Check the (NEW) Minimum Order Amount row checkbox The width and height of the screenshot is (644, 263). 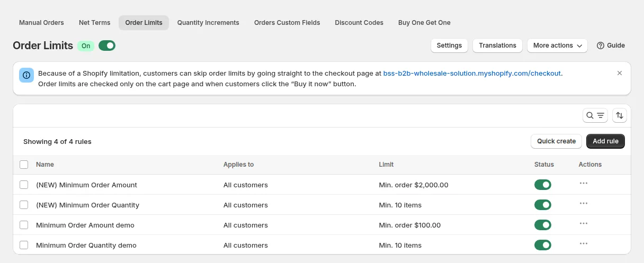click(x=24, y=185)
